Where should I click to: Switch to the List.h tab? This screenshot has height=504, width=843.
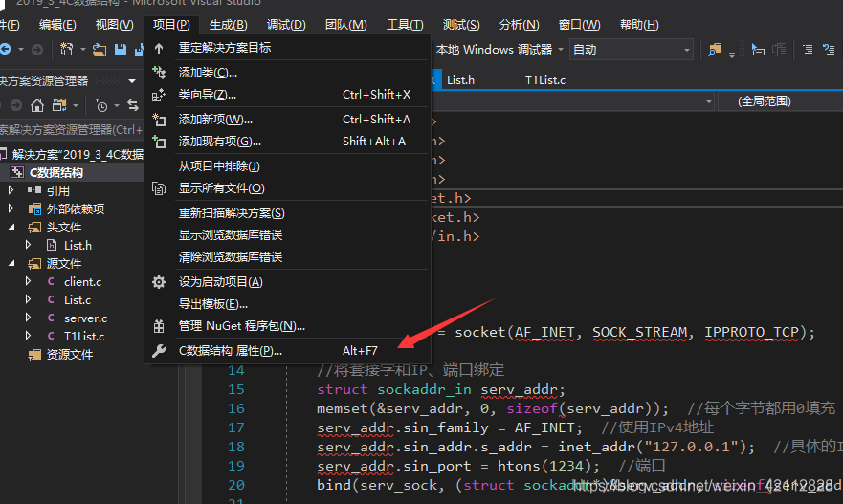click(461, 80)
